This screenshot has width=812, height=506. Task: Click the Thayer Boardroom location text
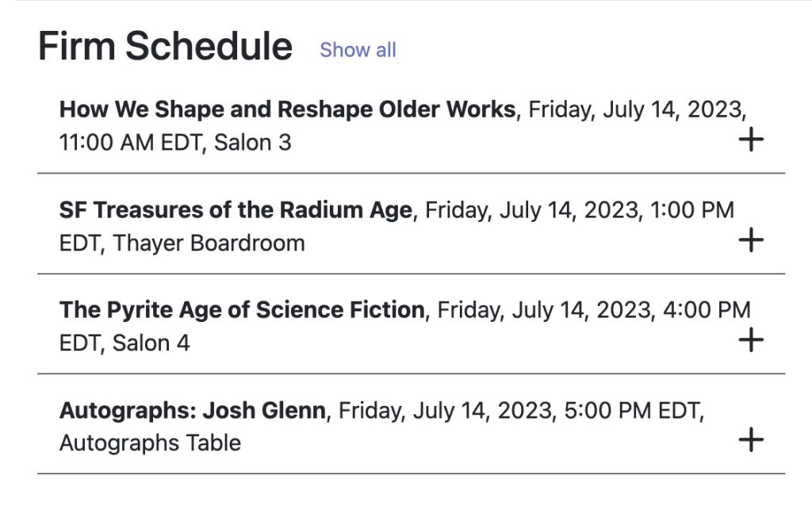coord(209,243)
